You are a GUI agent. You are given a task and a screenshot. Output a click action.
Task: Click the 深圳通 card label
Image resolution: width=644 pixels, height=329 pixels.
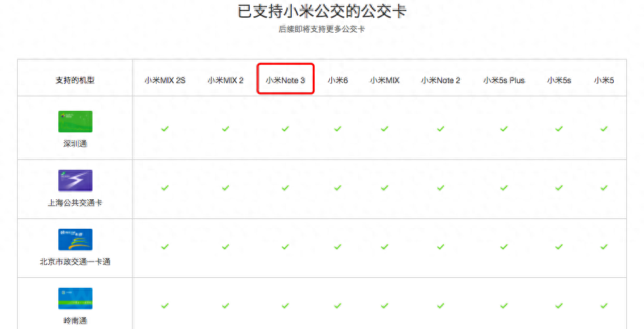75,144
